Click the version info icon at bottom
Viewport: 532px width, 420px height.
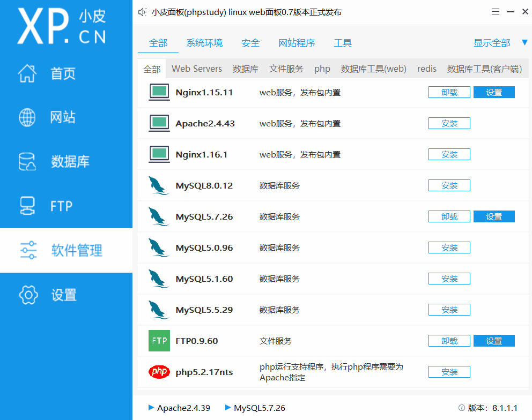[461, 408]
